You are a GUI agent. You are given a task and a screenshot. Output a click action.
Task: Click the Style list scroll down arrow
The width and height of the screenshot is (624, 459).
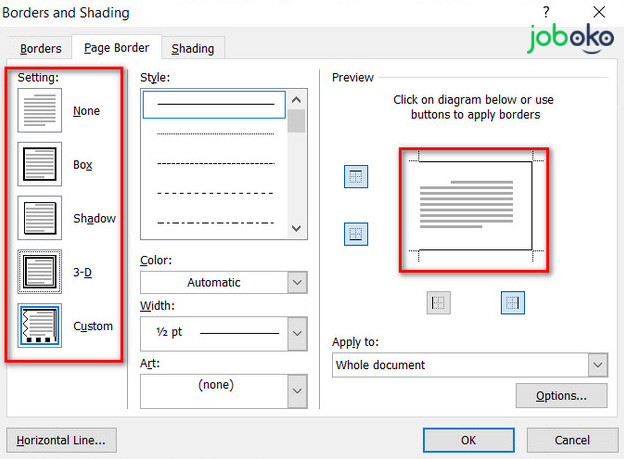pos(296,228)
